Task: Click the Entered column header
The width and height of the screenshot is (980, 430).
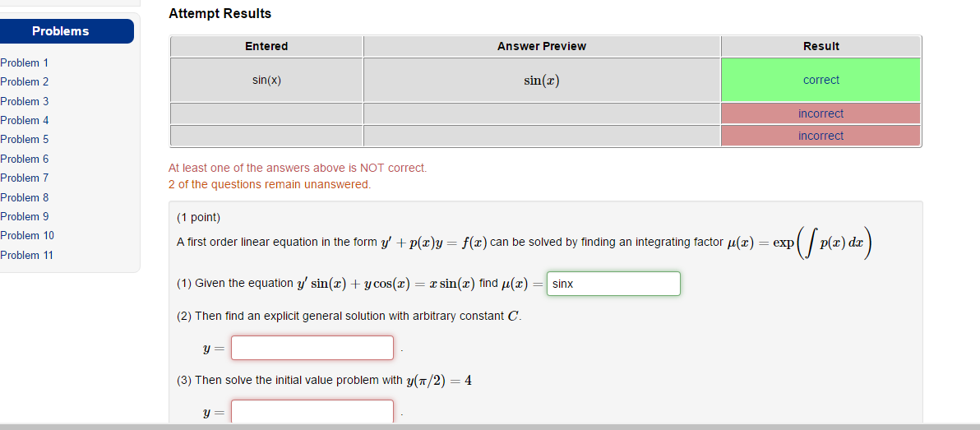Action: pyautogui.click(x=266, y=46)
